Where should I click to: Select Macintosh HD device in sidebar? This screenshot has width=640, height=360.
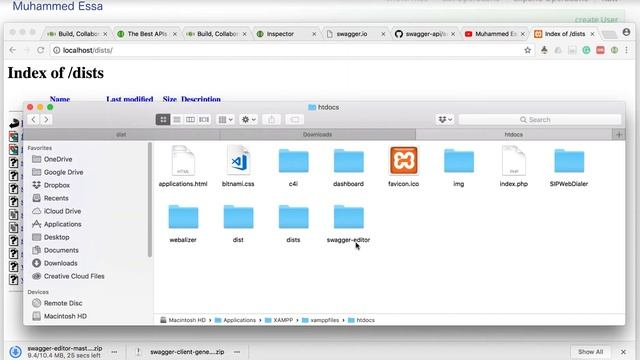point(65,316)
